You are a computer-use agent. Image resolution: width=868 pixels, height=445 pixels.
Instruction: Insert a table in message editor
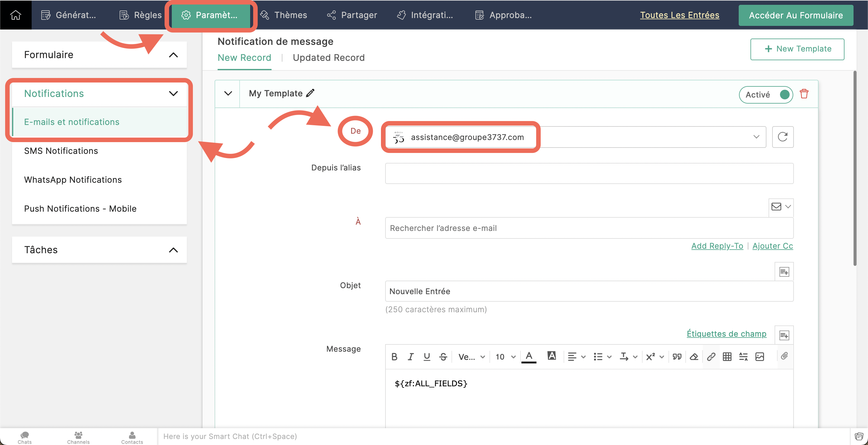[x=727, y=356]
